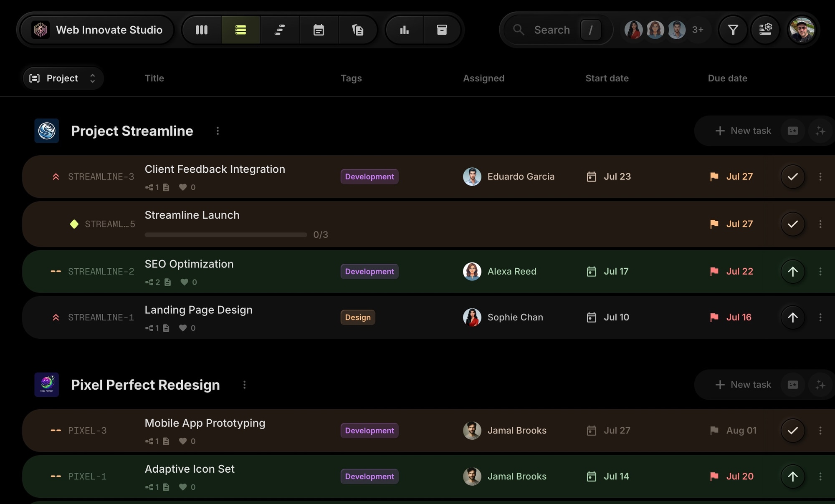Add New task to Project Streamline
Image resolution: width=835 pixels, height=504 pixels.
743,131
